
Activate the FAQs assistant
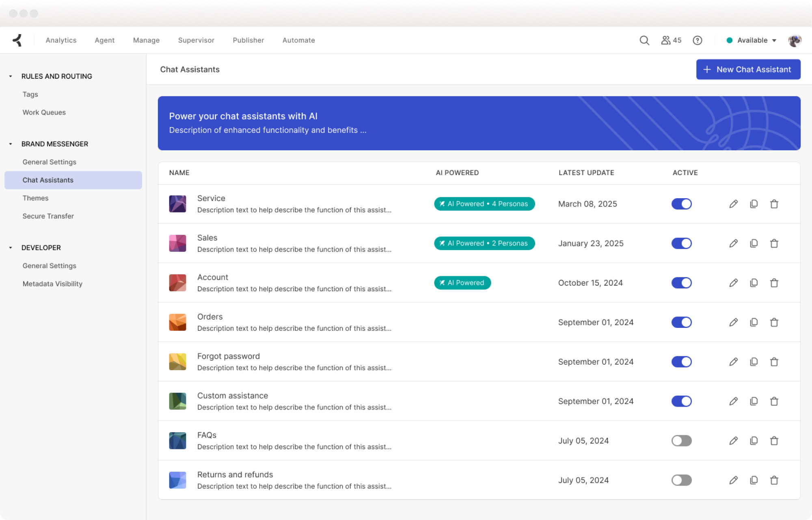pyautogui.click(x=682, y=441)
